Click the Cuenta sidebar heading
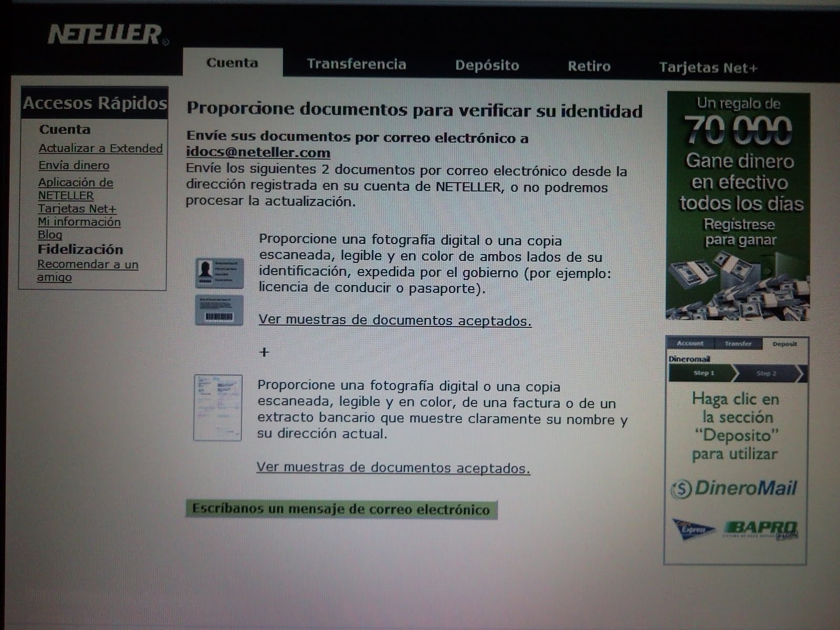The height and width of the screenshot is (630, 840). click(x=65, y=129)
